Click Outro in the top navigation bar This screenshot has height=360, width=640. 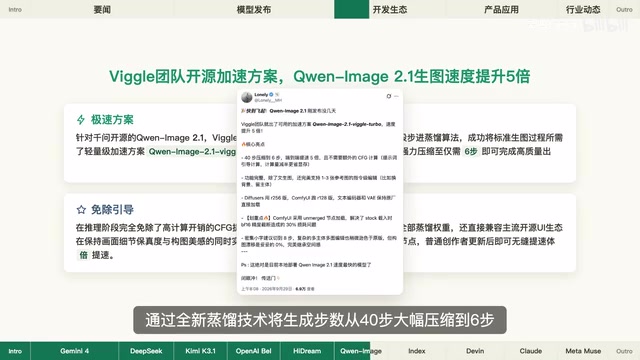click(x=624, y=9)
